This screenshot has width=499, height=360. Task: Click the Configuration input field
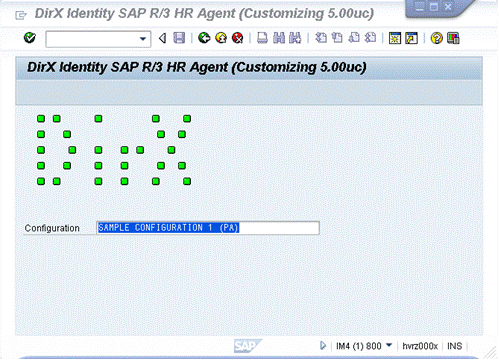point(208,228)
